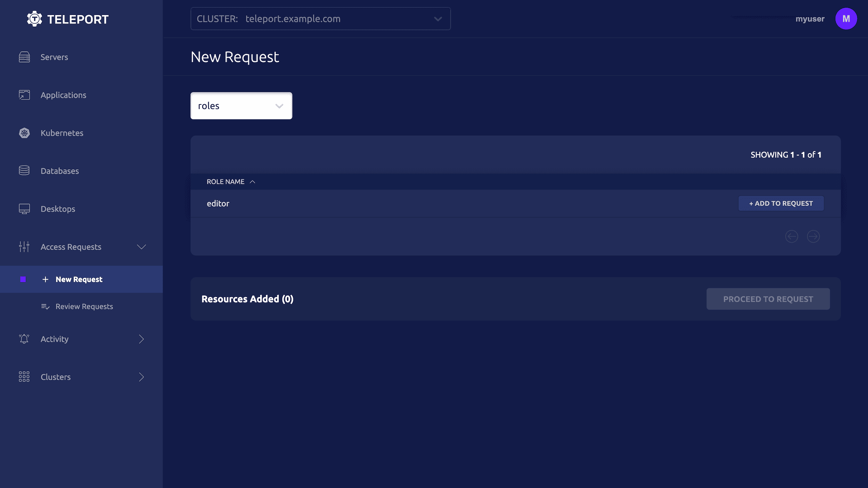Select the Servers sidebar icon
Screen dimensions: 868x488
(x=24, y=57)
